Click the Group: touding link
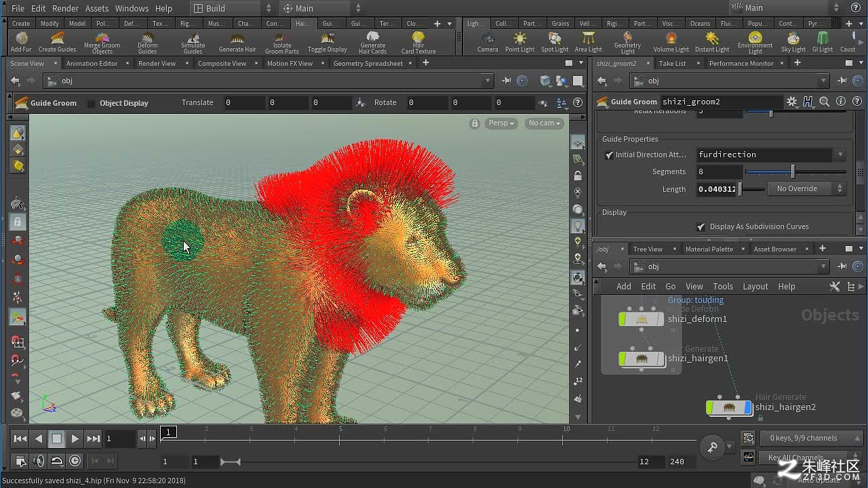This screenshot has height=488, width=868. click(x=695, y=300)
